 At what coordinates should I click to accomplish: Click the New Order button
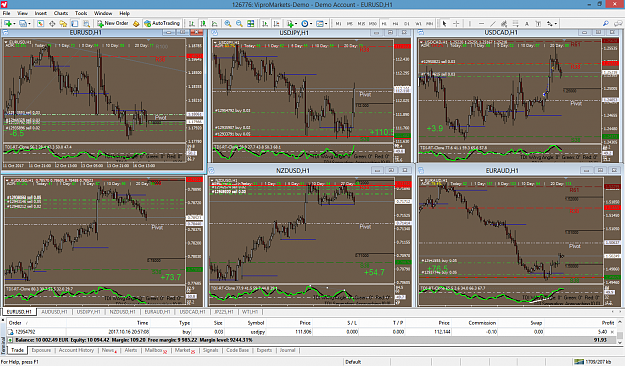tap(112, 24)
